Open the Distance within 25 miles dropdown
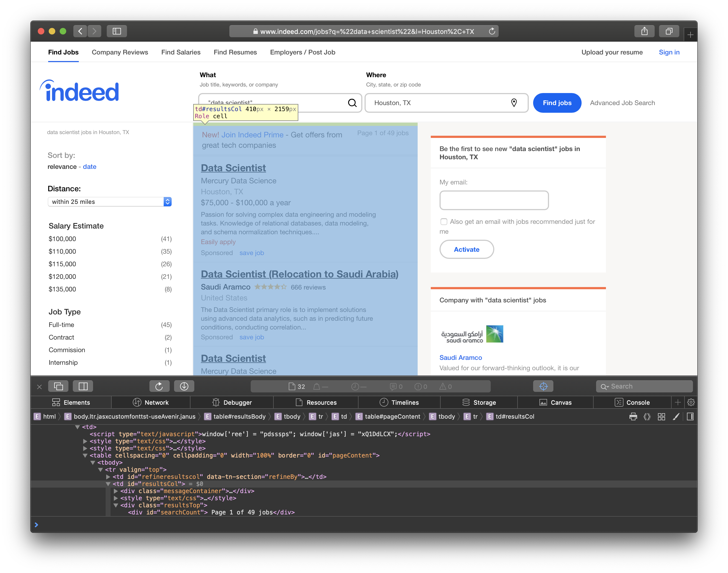The height and width of the screenshot is (573, 728). [110, 202]
